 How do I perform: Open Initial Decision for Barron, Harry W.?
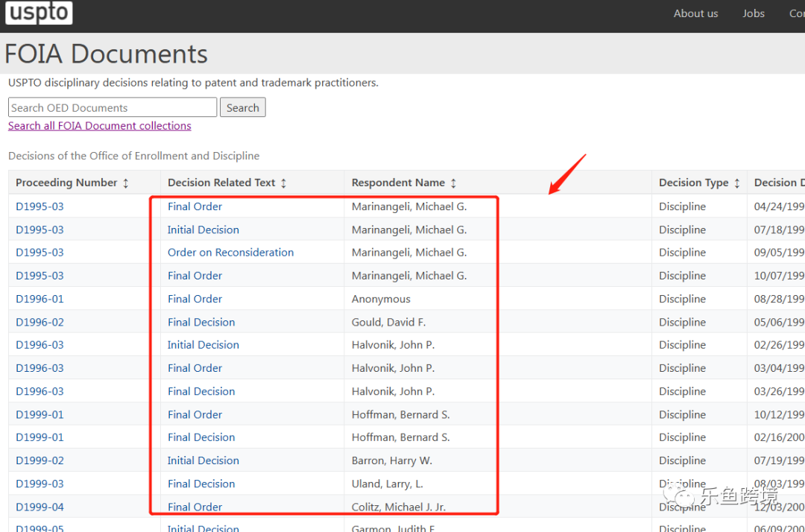[203, 460]
